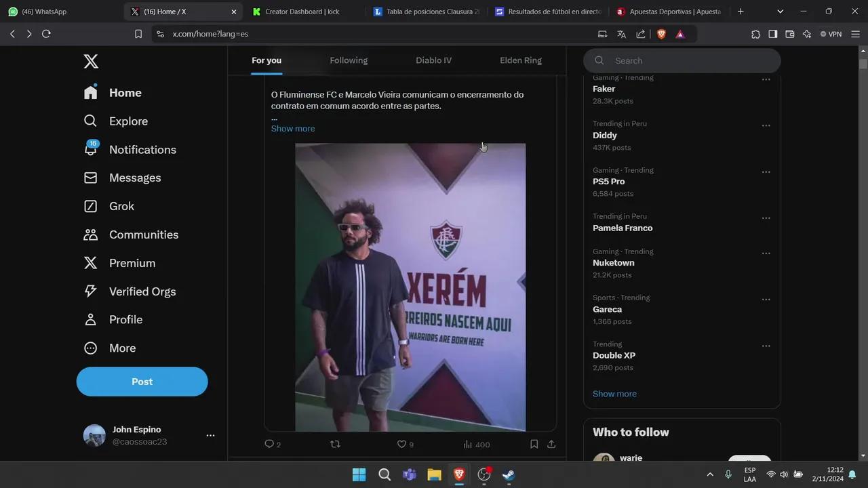The width and height of the screenshot is (868, 488).
Task: View post analytics showing 400 views
Action: pos(476,445)
